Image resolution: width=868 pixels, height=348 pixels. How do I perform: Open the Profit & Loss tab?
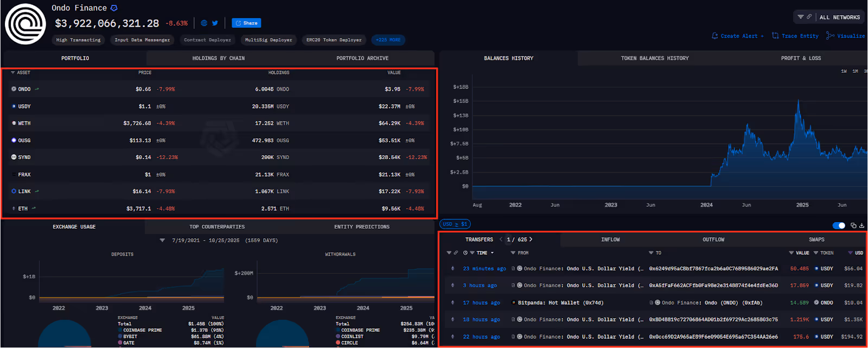click(x=801, y=58)
